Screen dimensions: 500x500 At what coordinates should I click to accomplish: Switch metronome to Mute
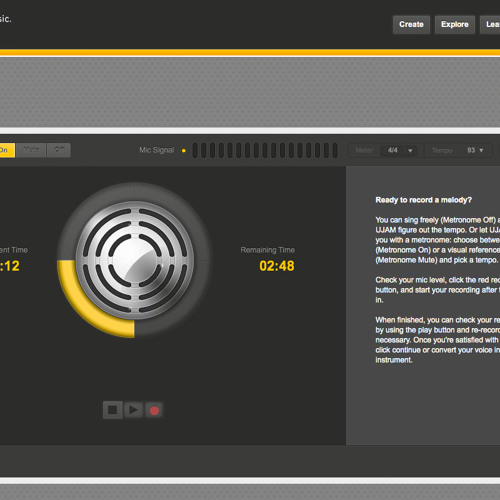point(31,150)
